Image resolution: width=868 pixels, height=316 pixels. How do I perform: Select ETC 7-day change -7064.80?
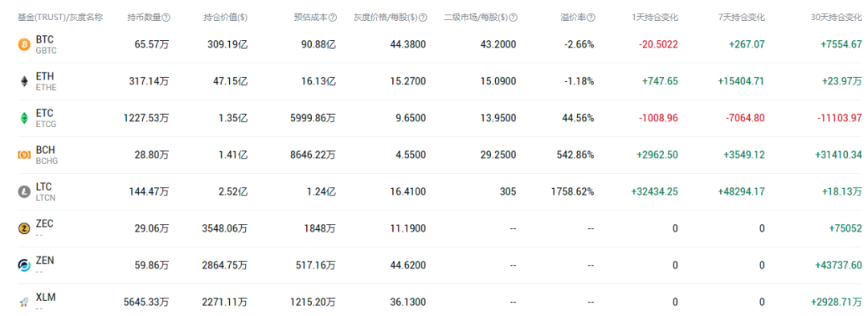tap(745, 118)
